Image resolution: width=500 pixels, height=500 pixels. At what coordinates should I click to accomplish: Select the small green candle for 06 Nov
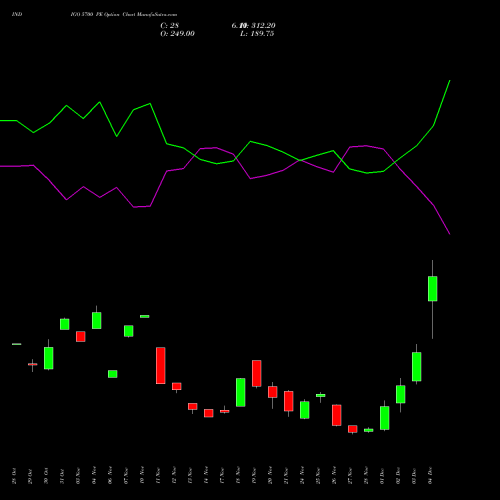113,374
